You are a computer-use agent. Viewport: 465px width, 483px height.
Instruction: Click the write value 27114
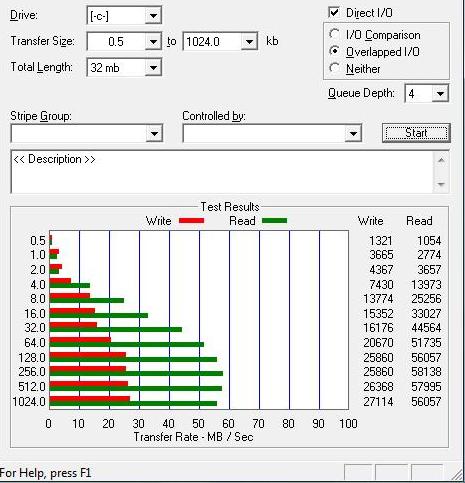[378, 402]
